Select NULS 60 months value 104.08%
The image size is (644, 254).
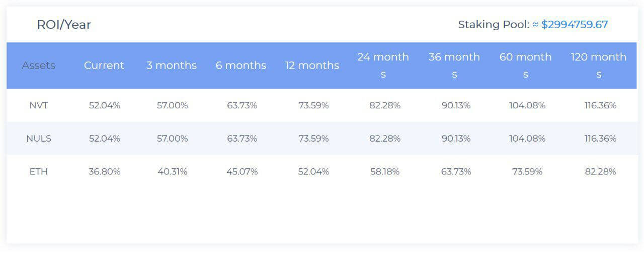point(527,138)
